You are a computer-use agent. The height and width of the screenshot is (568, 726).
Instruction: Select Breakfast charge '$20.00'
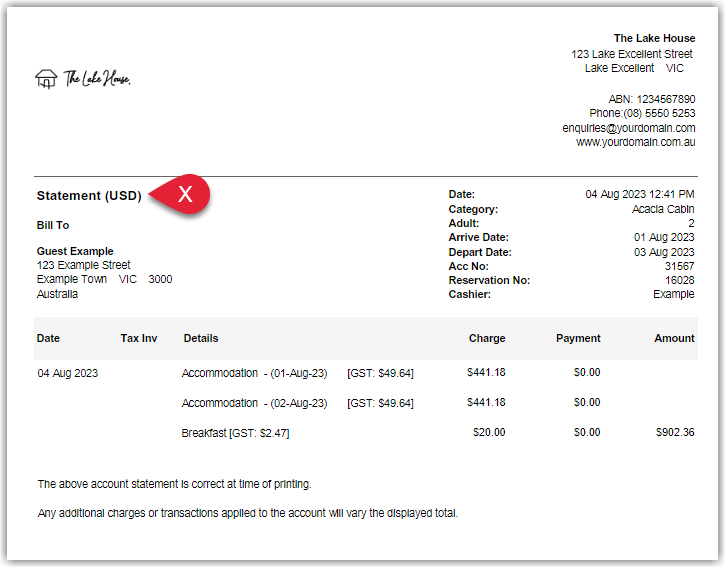click(x=489, y=432)
